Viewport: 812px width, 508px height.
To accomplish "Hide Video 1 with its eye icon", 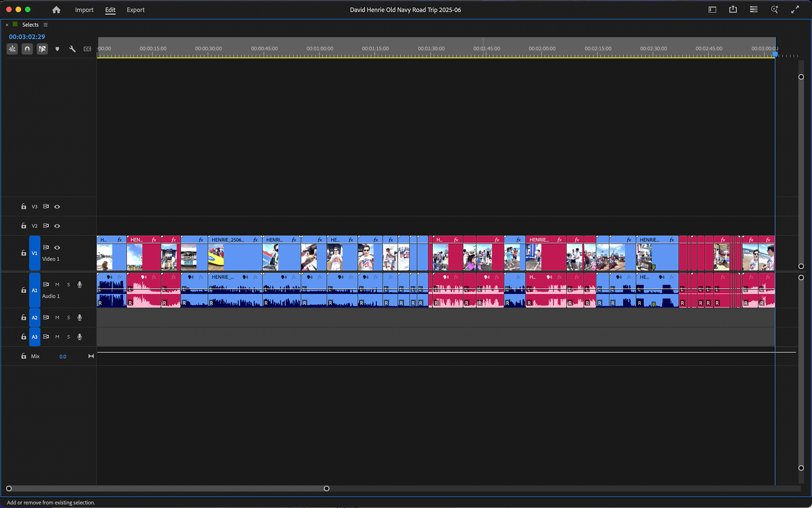I will point(57,248).
